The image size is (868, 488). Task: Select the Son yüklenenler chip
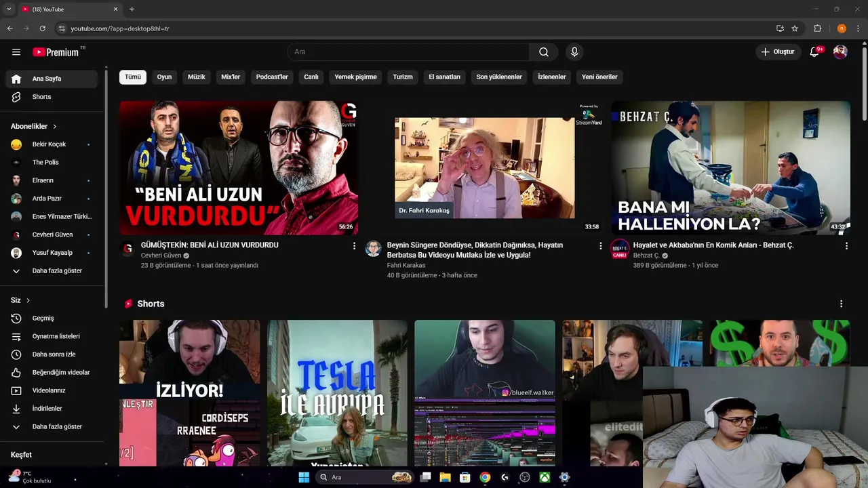click(499, 77)
